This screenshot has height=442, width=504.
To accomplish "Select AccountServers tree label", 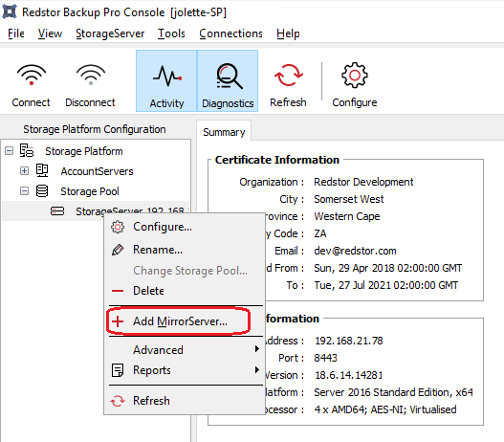I will pyautogui.click(x=97, y=171).
